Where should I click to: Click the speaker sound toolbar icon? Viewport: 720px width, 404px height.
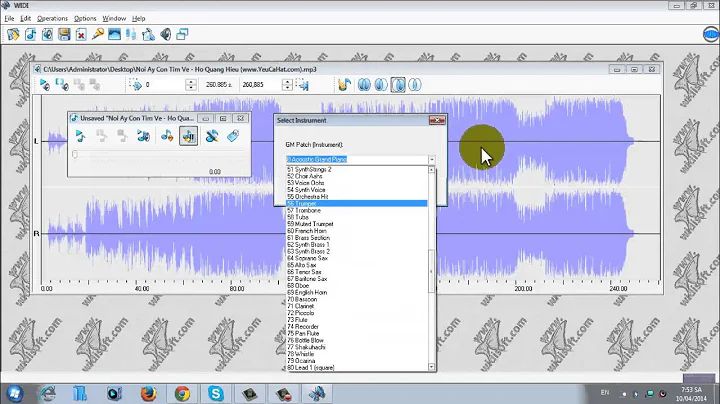click(165, 34)
